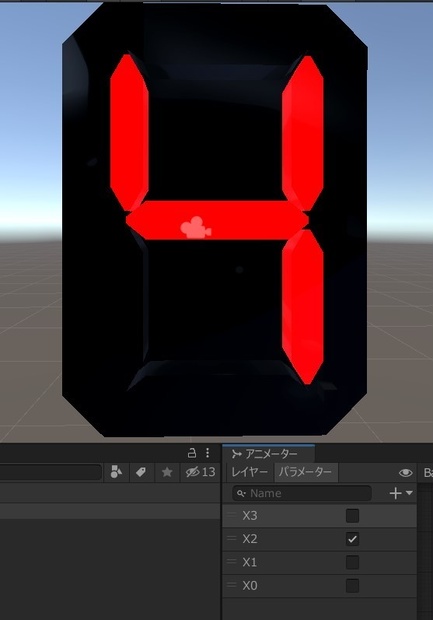Screen dimensions: 433x620
Task: Enable the X3 parameter checkbox
Action: 352,516
